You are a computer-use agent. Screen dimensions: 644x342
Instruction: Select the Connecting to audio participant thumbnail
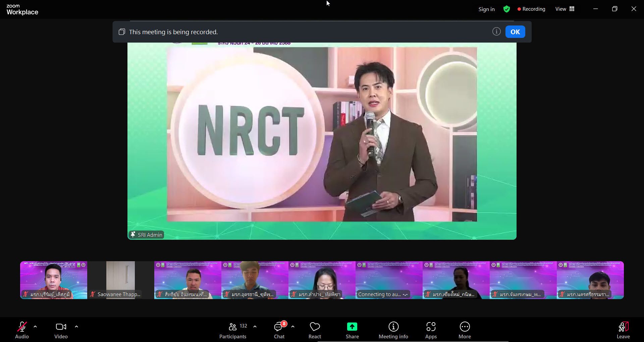[389, 280]
